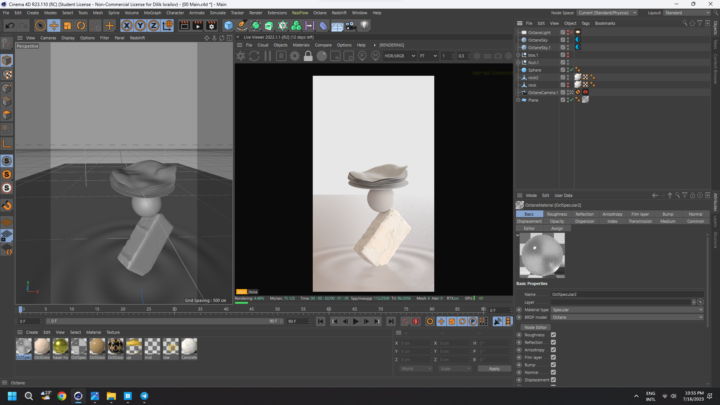The image size is (720, 405).
Task: Add a Cube primitive from toolbar
Action: [228, 26]
